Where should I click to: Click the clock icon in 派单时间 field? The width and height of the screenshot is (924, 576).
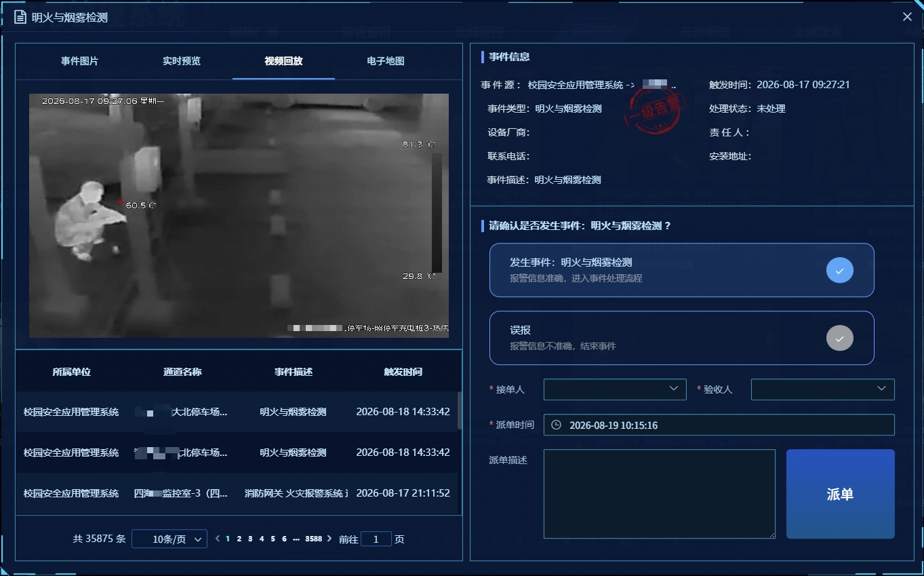[556, 425]
